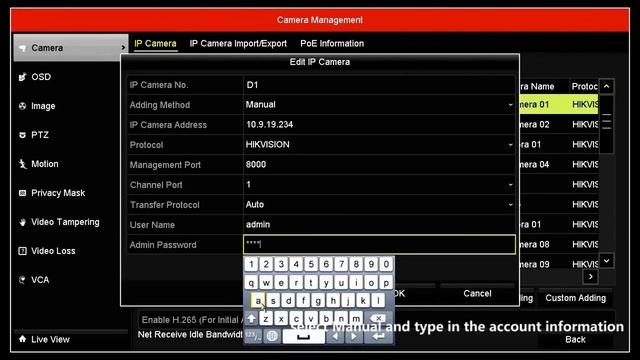The width and height of the screenshot is (640, 360).
Task: Open the Transfer Protocol dropdown
Action: [510, 205]
